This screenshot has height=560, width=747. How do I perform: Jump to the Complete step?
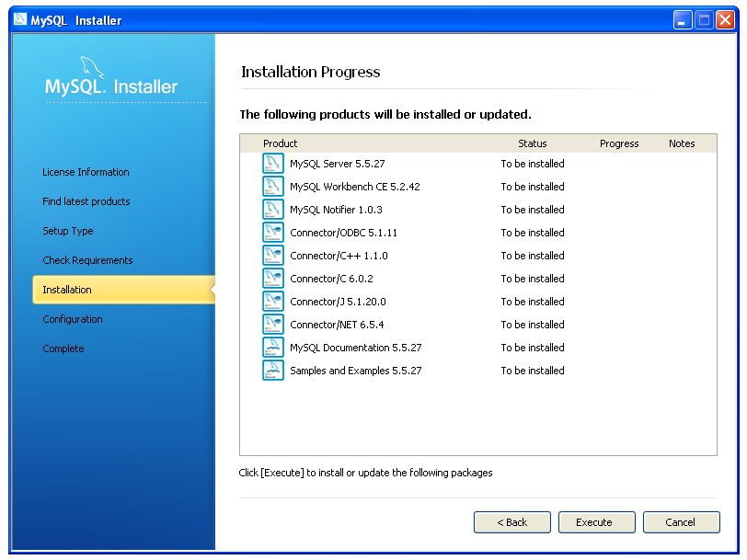(63, 349)
